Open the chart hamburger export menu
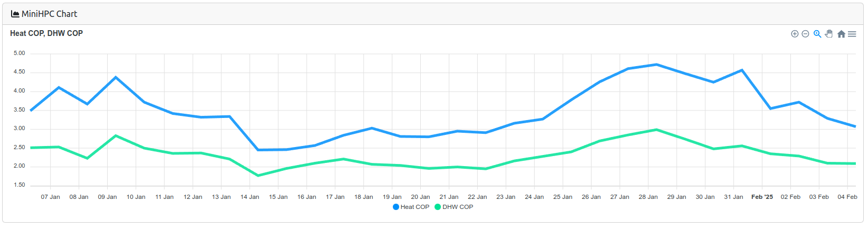The width and height of the screenshot is (868, 228). coord(852,34)
